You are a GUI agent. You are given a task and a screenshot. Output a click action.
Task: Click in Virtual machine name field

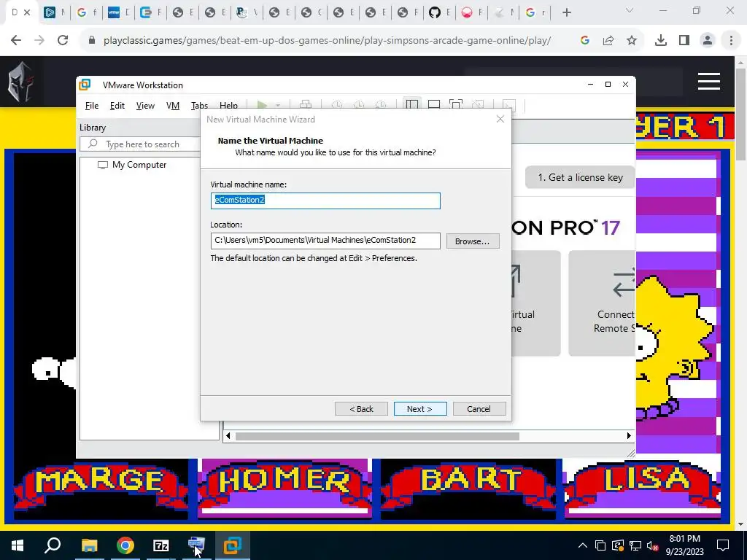point(325,201)
